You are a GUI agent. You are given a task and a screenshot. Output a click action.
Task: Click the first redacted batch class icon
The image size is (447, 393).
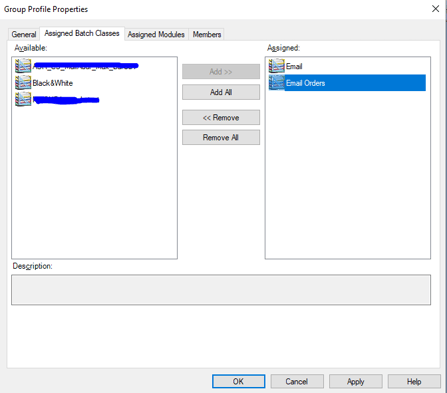(23, 66)
